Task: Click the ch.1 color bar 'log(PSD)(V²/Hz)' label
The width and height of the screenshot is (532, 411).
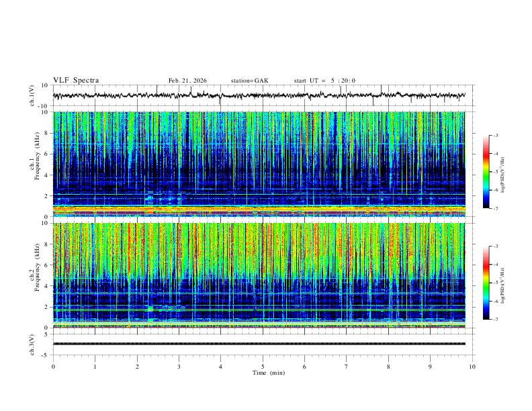Action: (502, 175)
